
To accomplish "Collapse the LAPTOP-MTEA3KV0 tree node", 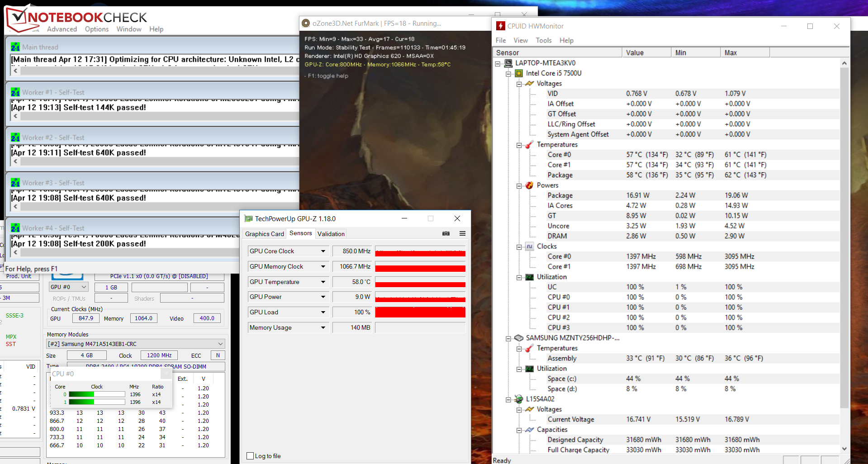I will click(498, 63).
